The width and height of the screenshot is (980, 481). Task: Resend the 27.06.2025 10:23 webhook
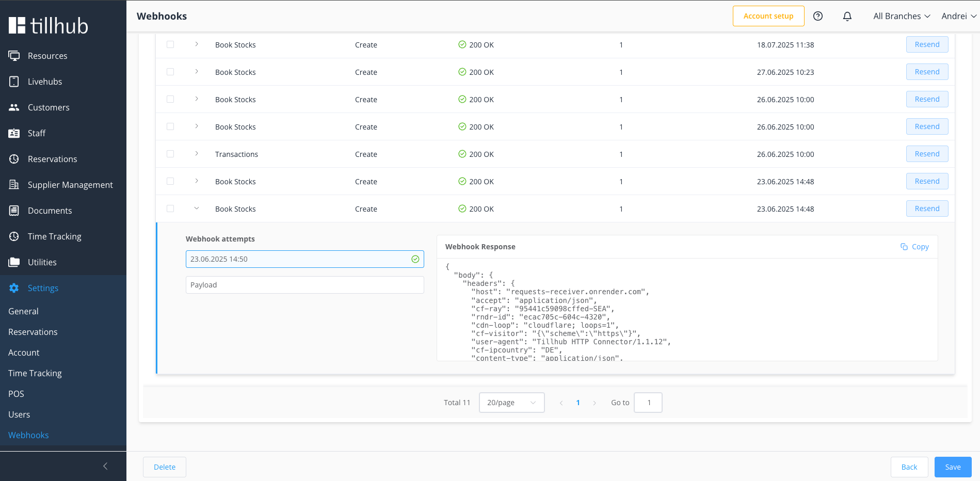coord(927,72)
